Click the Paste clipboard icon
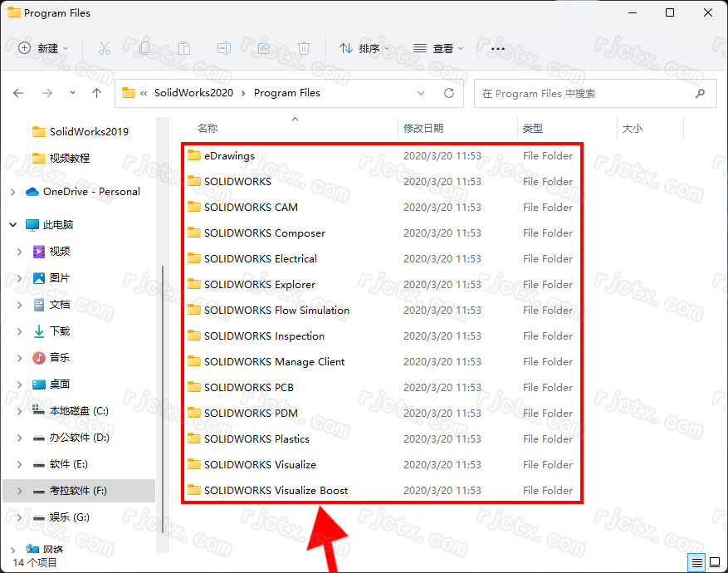 pyautogui.click(x=184, y=49)
